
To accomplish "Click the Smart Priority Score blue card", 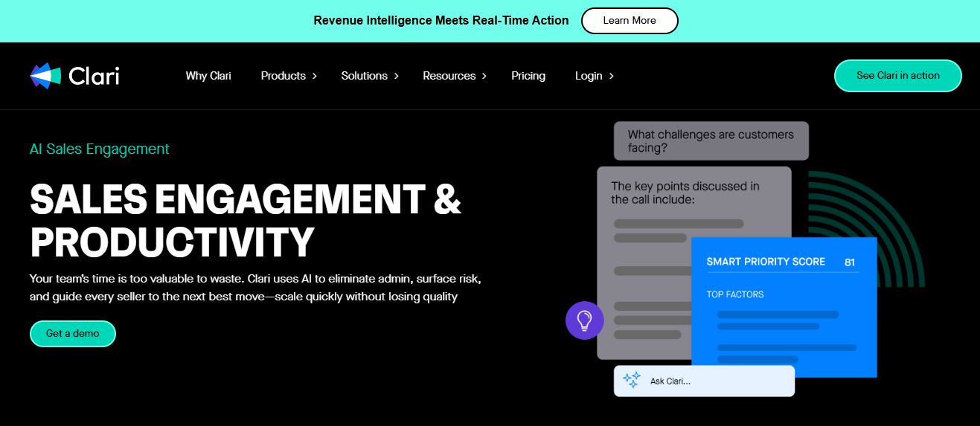I will coord(784,307).
